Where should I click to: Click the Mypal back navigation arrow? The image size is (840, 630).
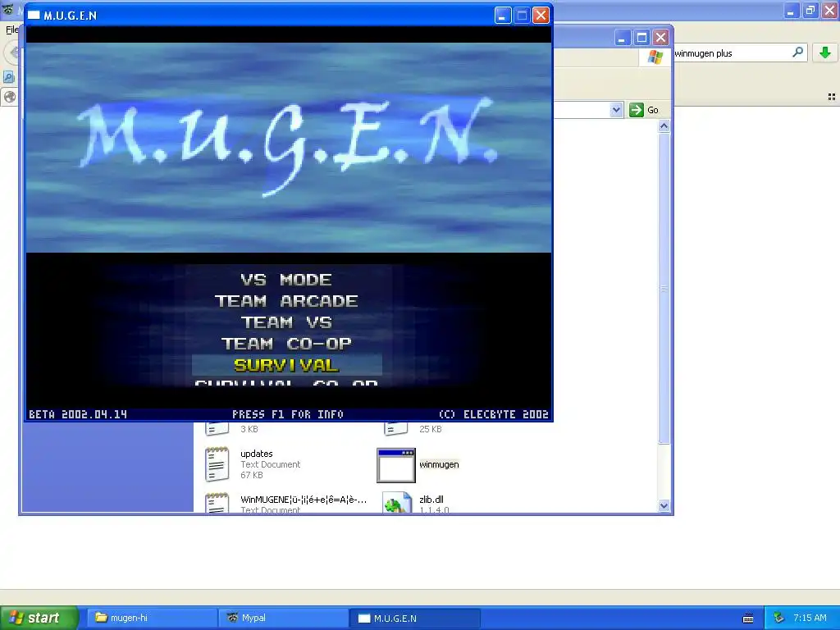(x=13, y=52)
